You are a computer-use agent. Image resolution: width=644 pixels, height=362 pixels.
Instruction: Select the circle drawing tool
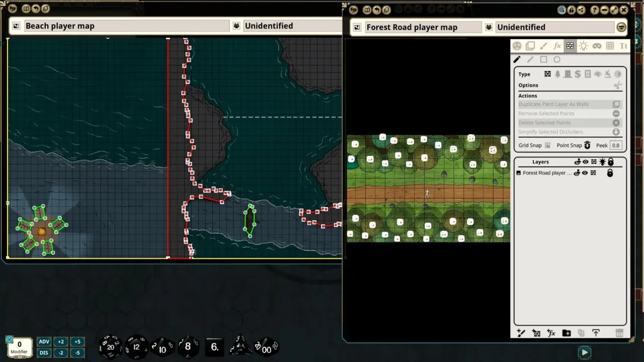[557, 59]
